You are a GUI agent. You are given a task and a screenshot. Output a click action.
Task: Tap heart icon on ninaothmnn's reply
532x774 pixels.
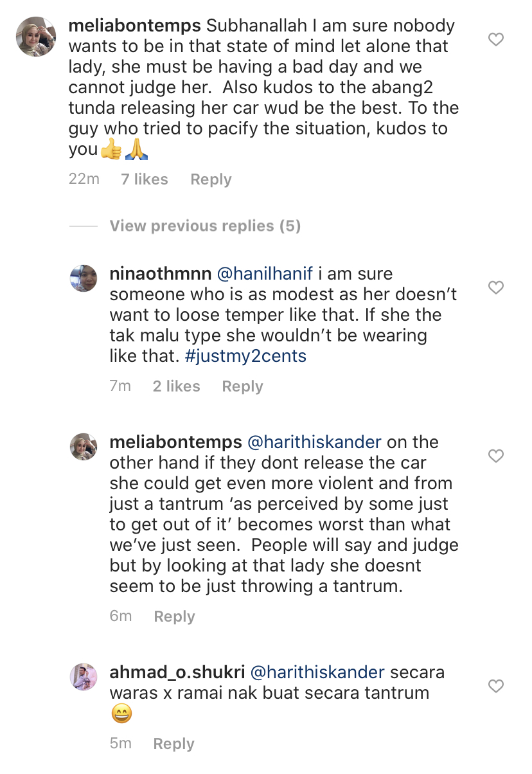click(x=496, y=287)
